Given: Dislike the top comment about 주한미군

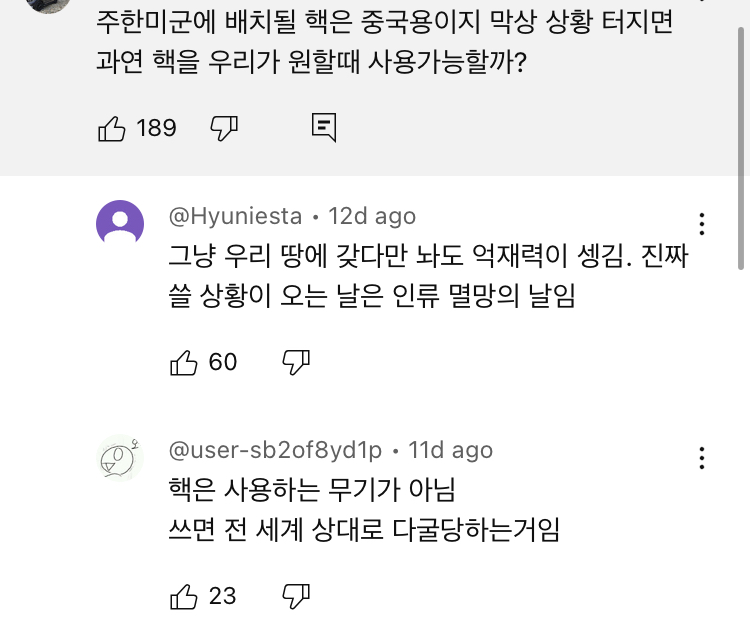Looking at the screenshot, I should pyautogui.click(x=223, y=127).
